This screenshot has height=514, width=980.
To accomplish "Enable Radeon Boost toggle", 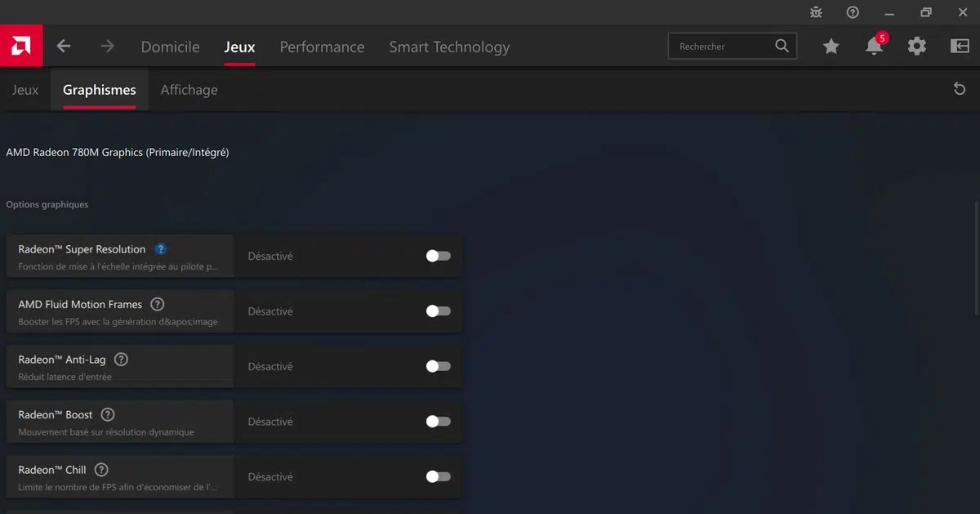I will [438, 422].
